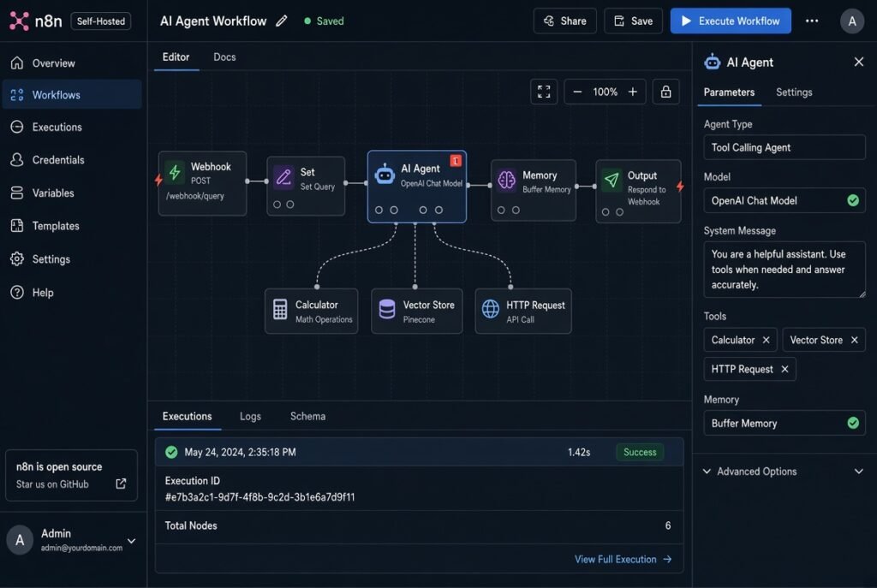Expand Advanced Options section
Image resolution: width=877 pixels, height=588 pixels.
coord(783,472)
